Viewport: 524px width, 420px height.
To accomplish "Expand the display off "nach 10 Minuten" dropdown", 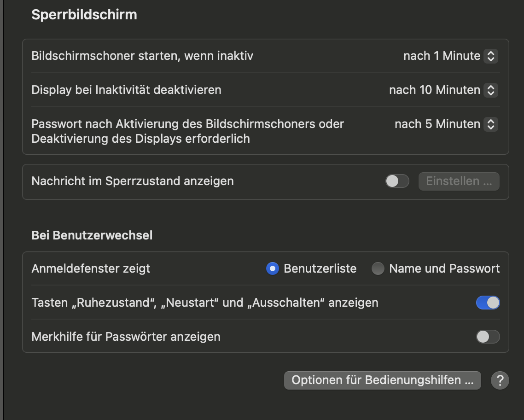I will point(435,90).
